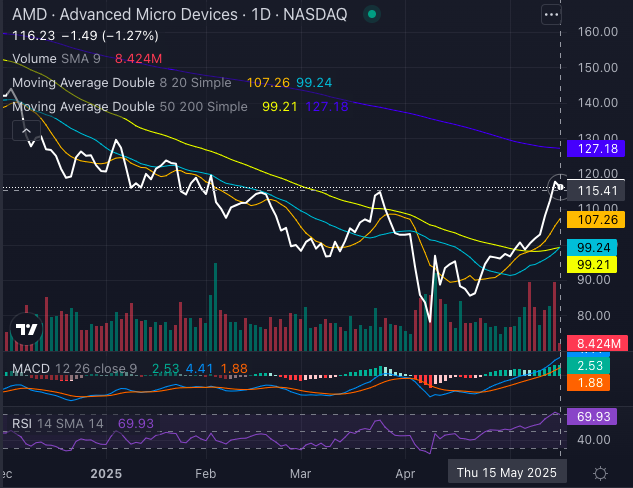Image resolution: width=633 pixels, height=488 pixels.
Task: Click the 160.00 price scale label
Action: 598,32
